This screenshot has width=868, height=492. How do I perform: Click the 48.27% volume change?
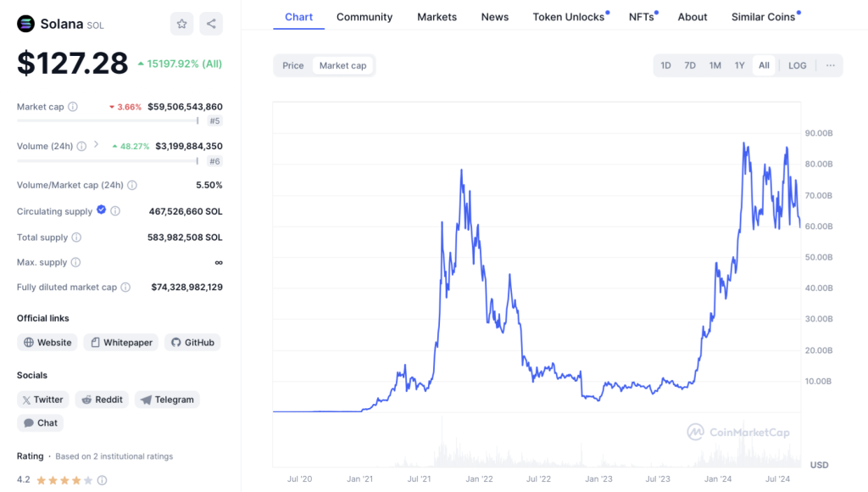click(x=131, y=146)
